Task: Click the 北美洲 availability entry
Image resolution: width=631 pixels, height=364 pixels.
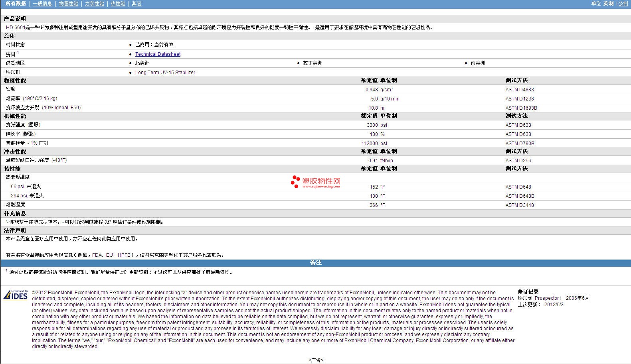Action: (142, 63)
